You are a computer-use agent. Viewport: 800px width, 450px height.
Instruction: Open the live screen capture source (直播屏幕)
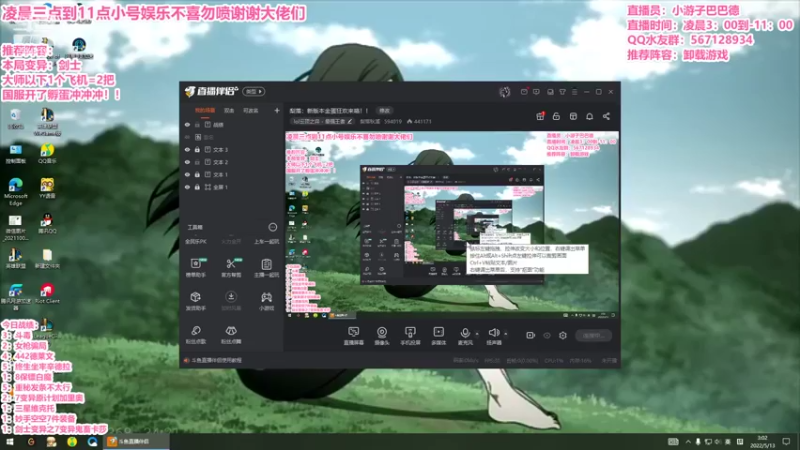(x=354, y=336)
